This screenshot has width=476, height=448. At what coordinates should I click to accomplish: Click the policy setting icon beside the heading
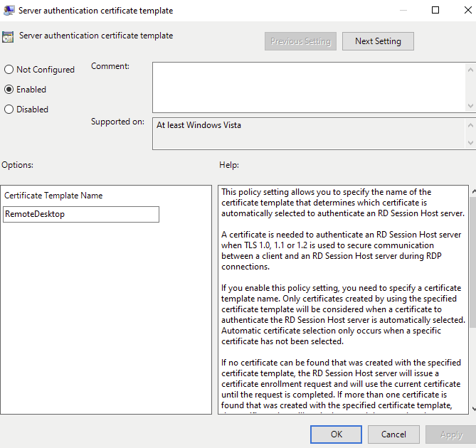8,37
